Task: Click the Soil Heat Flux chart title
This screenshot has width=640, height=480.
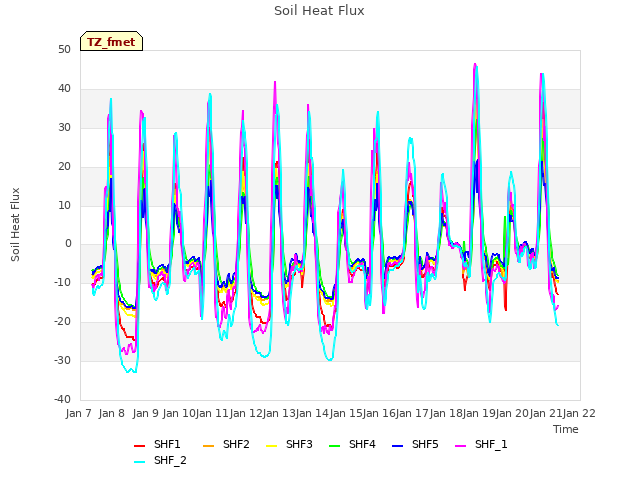Action: (319, 11)
